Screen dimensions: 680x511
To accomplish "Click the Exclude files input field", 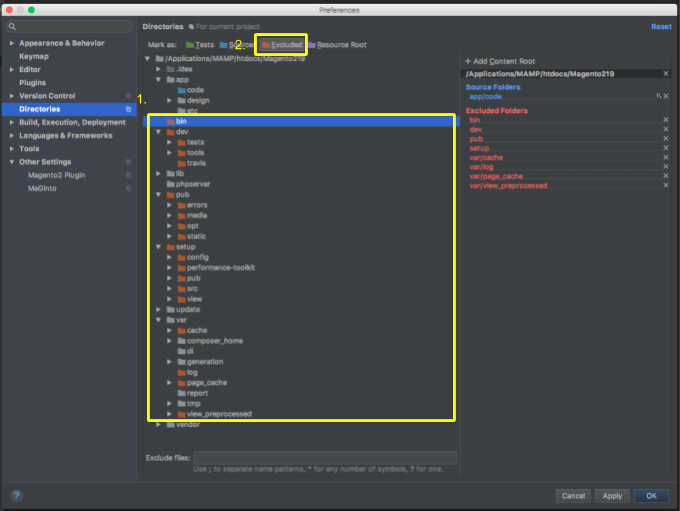I will (318, 458).
